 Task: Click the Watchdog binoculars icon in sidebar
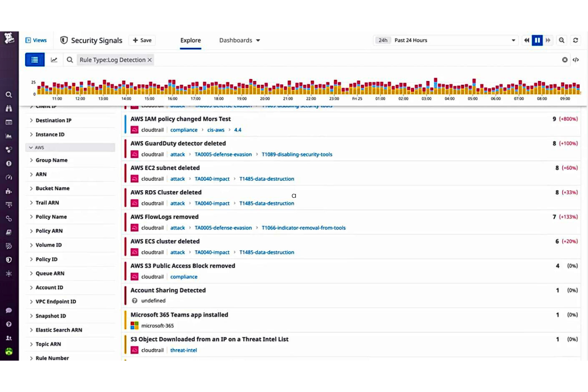(8, 108)
